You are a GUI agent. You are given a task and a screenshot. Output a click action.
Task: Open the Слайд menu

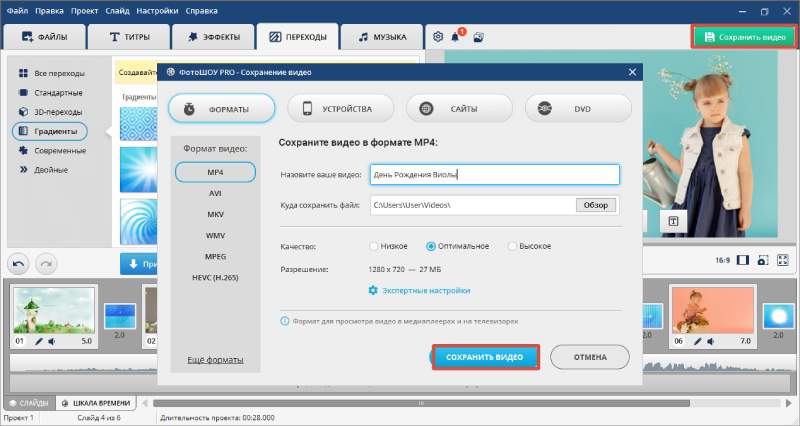(x=117, y=11)
